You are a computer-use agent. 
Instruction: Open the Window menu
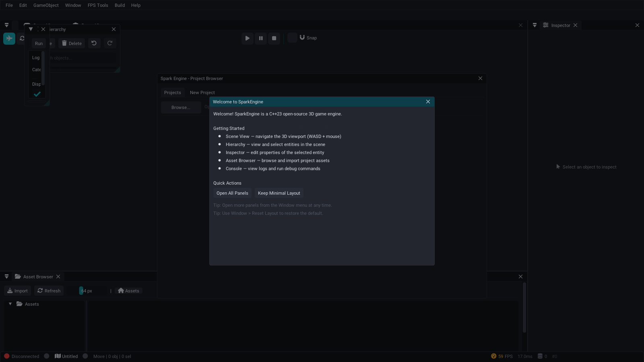point(73,5)
